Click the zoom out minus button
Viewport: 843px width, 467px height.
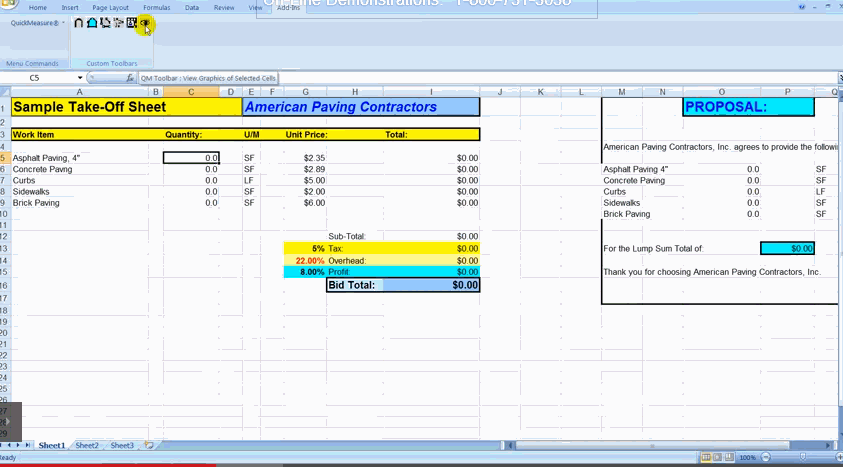766,457
